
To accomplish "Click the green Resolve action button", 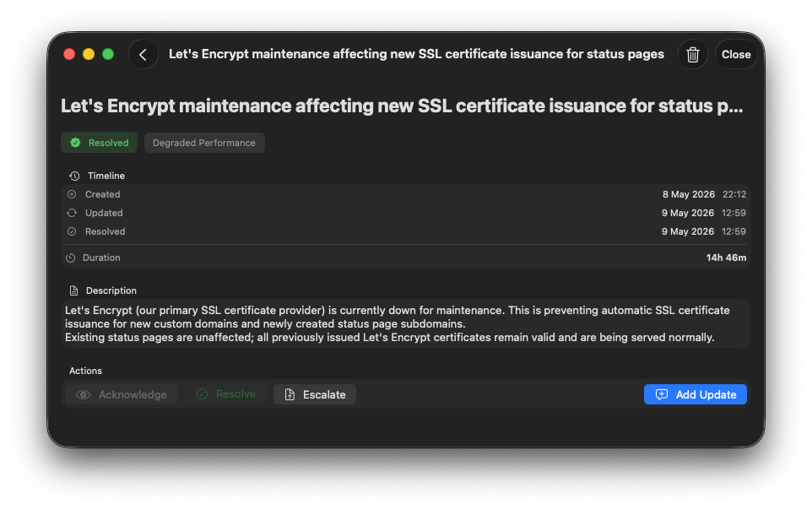I will coord(225,394).
